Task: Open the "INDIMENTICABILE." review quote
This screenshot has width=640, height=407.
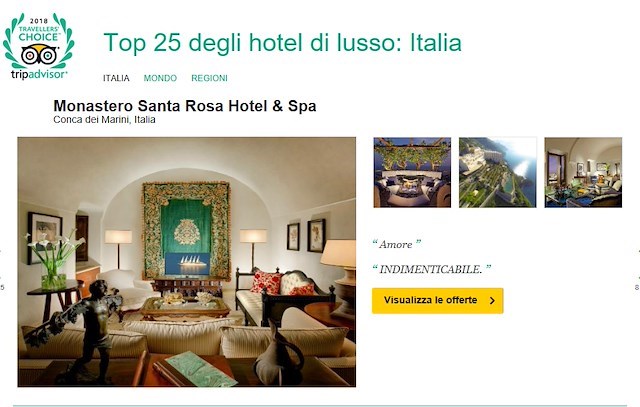Action: tap(431, 269)
